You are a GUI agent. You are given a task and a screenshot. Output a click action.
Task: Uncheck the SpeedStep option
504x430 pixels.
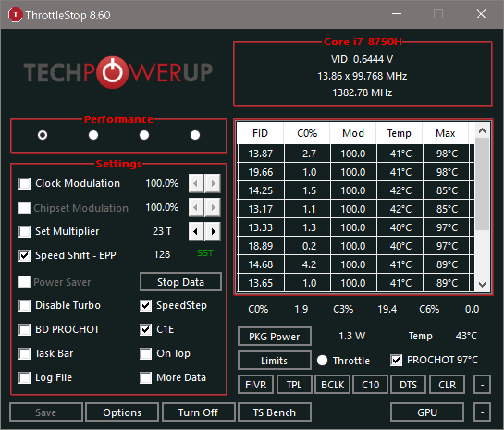coord(146,306)
